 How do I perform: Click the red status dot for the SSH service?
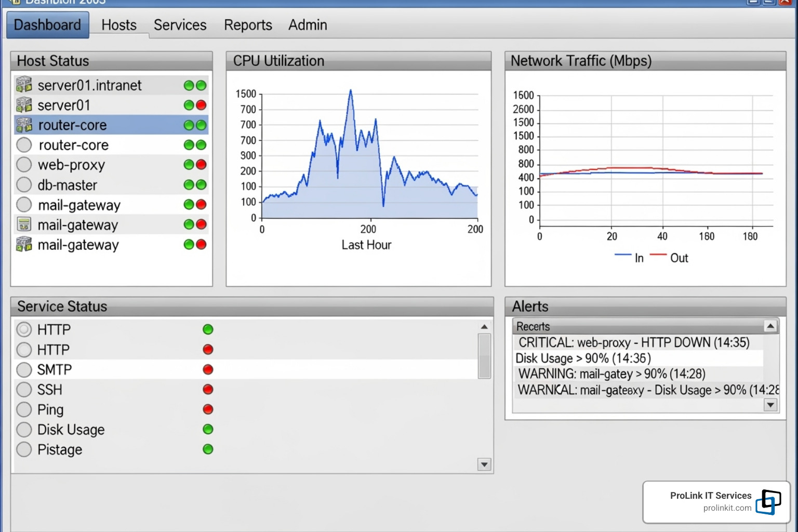click(x=208, y=389)
